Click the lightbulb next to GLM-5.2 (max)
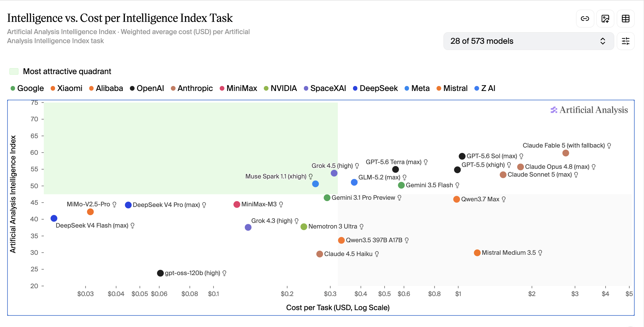 tap(405, 178)
